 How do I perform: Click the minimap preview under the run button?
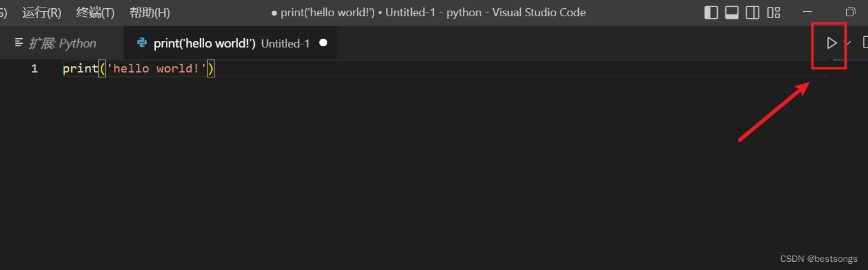[837, 61]
